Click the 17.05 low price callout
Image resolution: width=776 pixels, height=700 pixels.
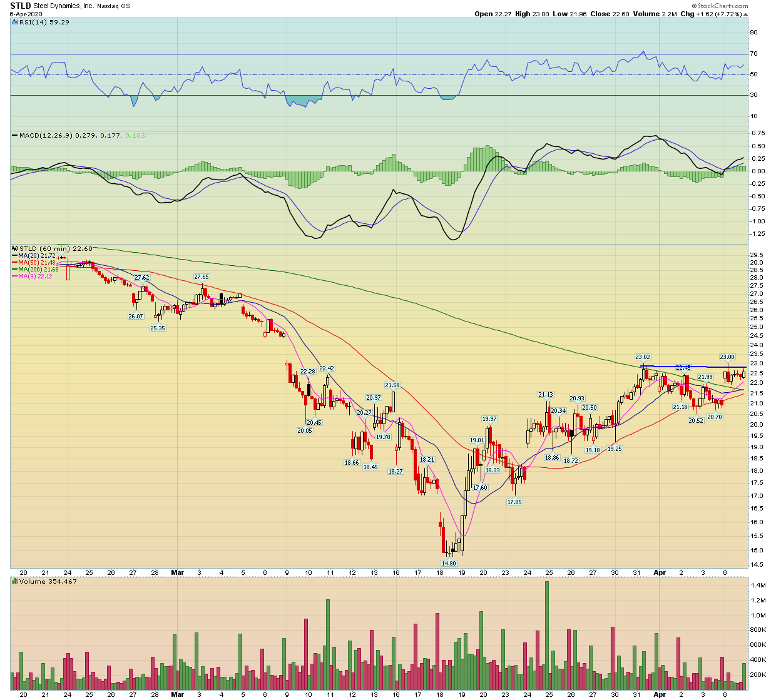pos(514,502)
